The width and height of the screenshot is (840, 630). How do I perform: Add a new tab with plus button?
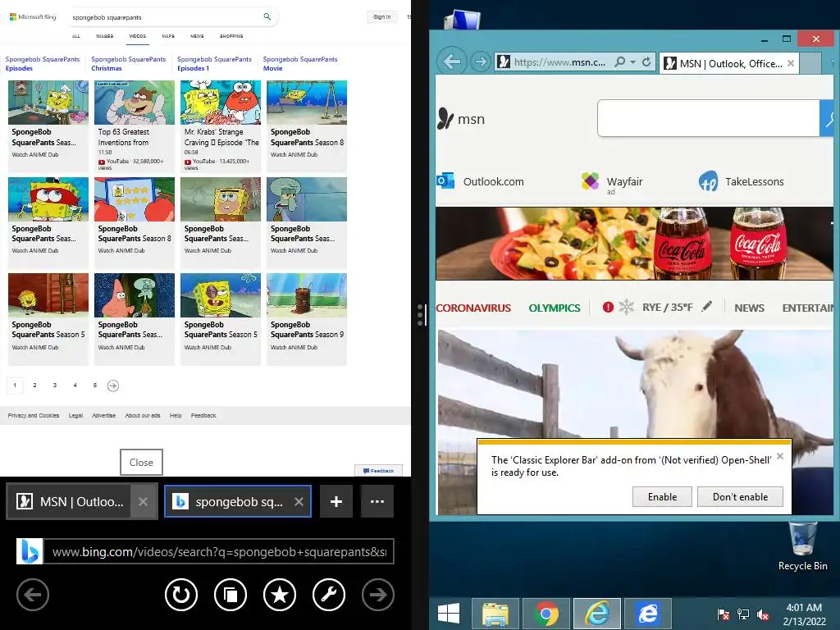(x=336, y=501)
